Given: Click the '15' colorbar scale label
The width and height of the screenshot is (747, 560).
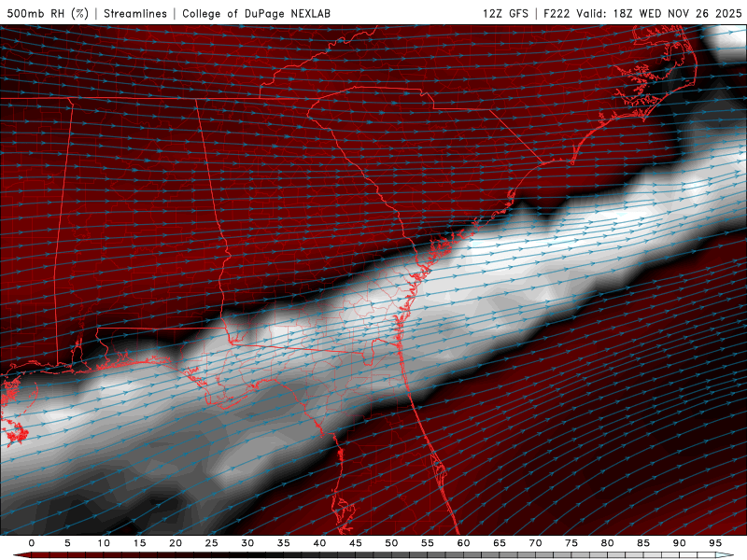Looking at the screenshot, I should tap(139, 543).
